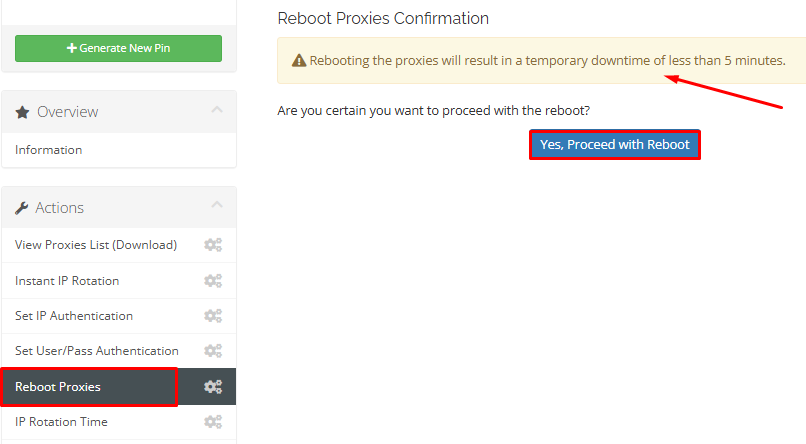806x444 pixels.
Task: Select Instant IP Rotation action
Action: 67,281
